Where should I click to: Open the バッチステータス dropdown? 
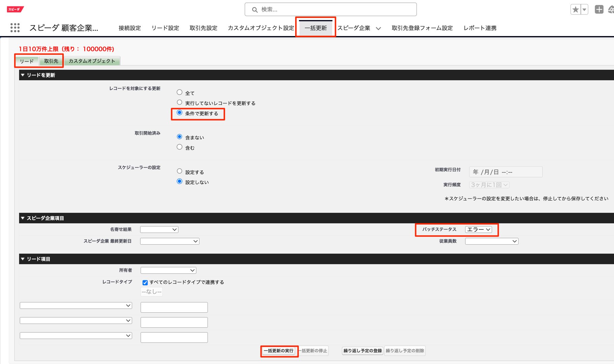tap(478, 230)
